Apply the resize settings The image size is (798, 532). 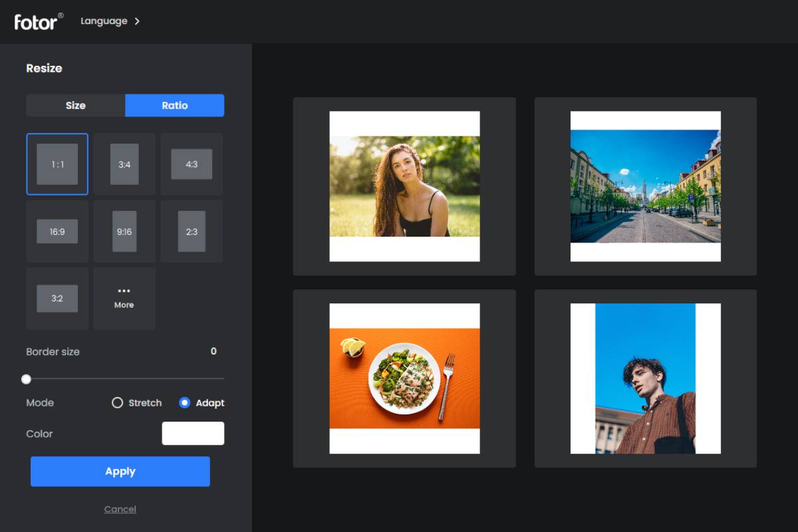click(x=120, y=471)
